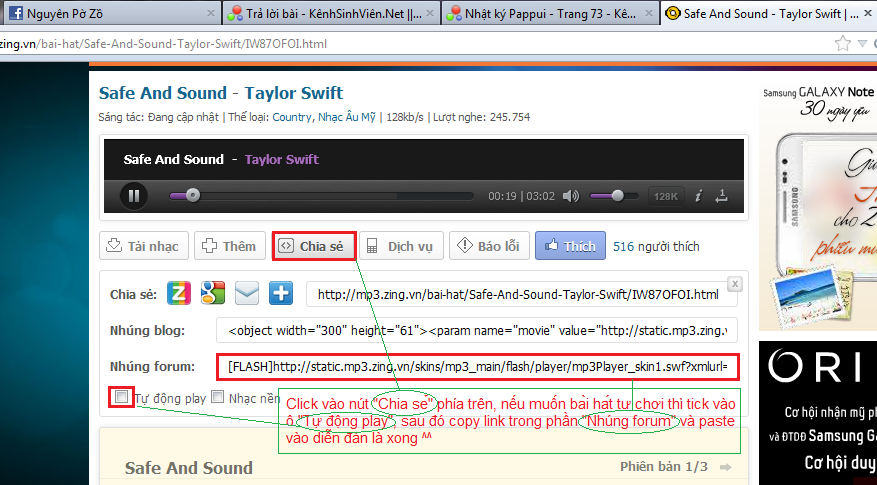The height and width of the screenshot is (485, 877).
Task: Close the Trả lời bài tab
Action: point(430,13)
